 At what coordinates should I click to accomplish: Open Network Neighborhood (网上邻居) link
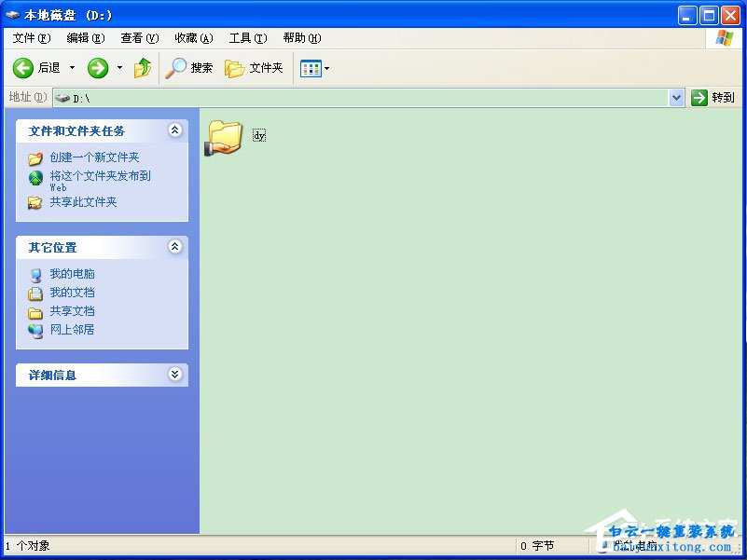(x=72, y=330)
